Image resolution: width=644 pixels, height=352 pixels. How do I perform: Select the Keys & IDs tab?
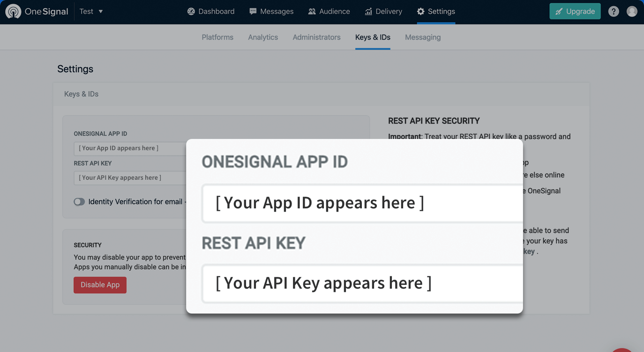tap(373, 37)
